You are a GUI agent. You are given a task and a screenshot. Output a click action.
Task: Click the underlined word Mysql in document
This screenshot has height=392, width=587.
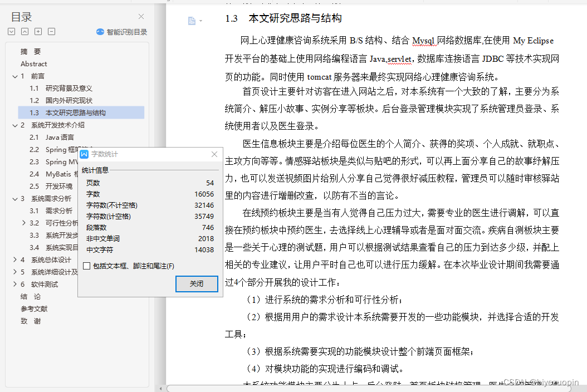tap(423, 41)
